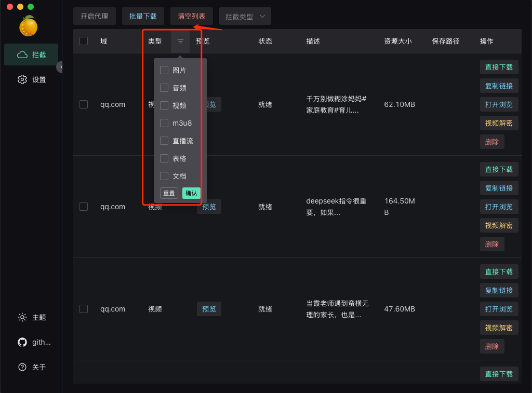Click 直接下载 for the 62.10MB row
The width and height of the screenshot is (532, 393).
[x=499, y=67]
